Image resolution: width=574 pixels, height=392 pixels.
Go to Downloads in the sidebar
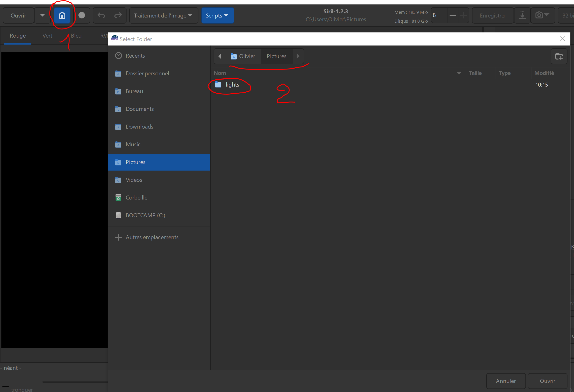[x=139, y=127]
